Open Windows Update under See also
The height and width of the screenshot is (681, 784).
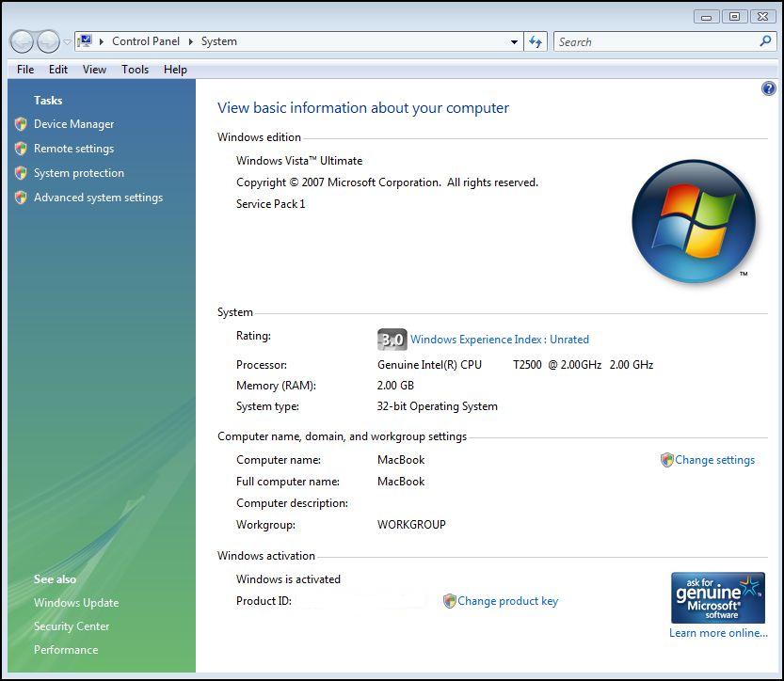coord(76,603)
